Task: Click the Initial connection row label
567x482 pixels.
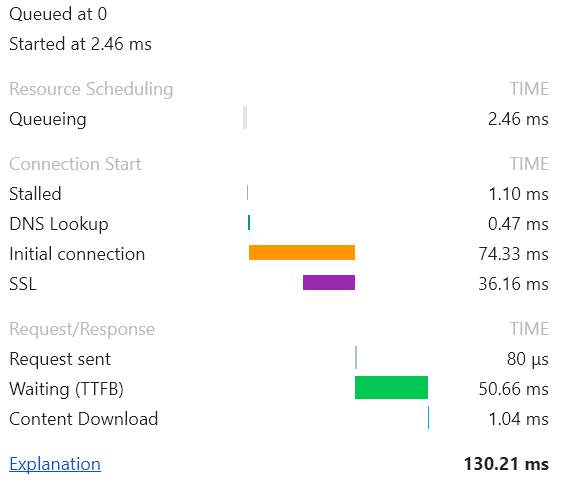Action: pos(77,254)
